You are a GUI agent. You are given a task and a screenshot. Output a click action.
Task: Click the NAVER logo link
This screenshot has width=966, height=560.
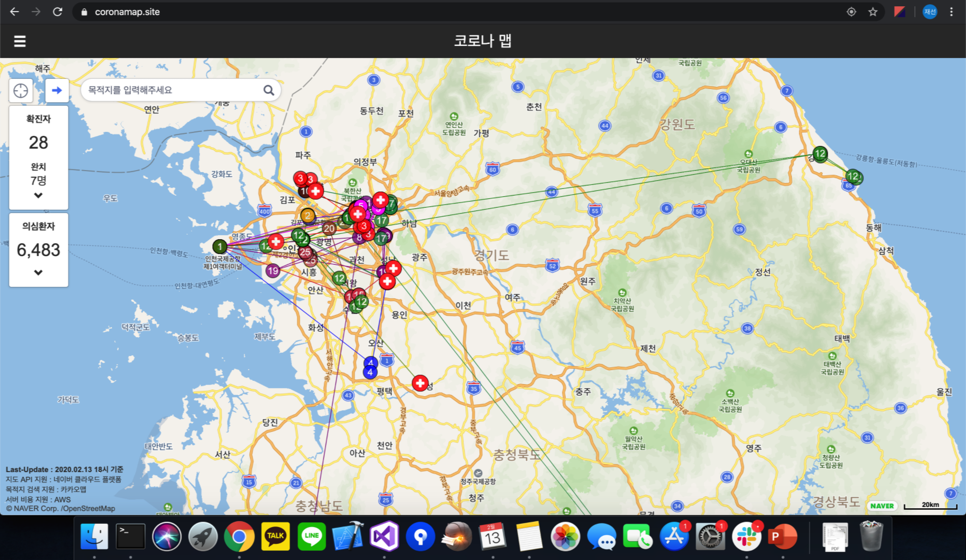pyautogui.click(x=882, y=506)
